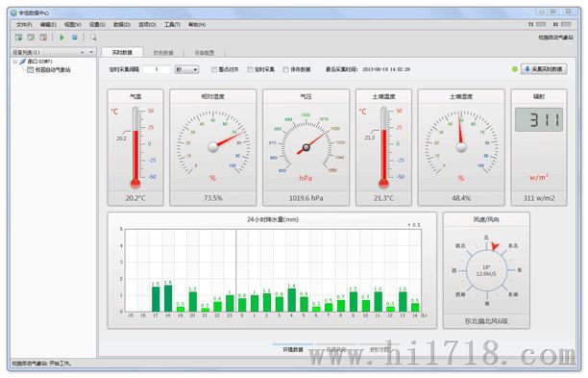Click the 48.4% soil moisture value
The image size is (588, 378).
(x=461, y=198)
